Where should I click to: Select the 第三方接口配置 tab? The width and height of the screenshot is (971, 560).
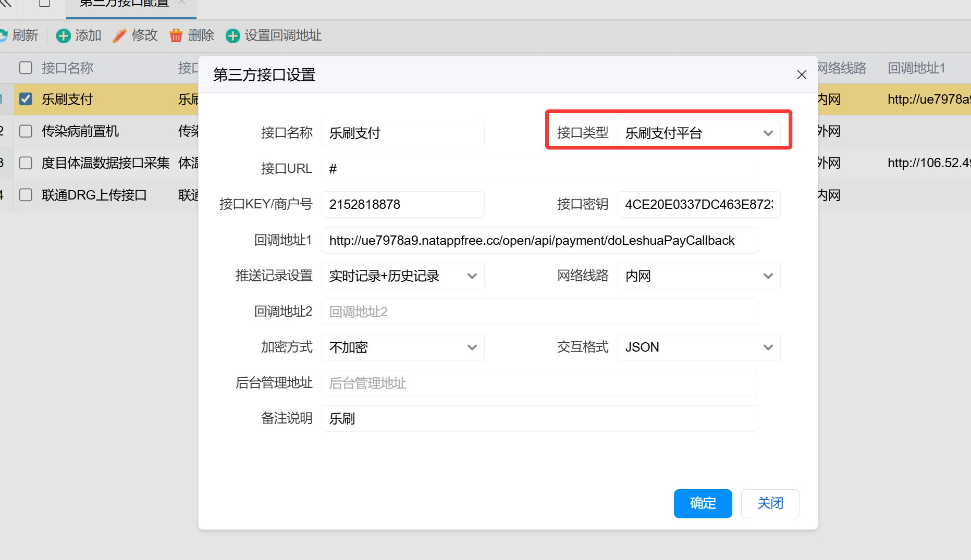coord(124,4)
